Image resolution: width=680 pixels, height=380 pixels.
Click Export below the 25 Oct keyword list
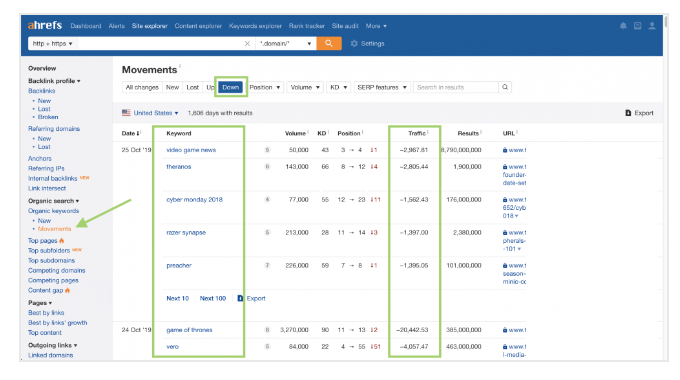252,298
